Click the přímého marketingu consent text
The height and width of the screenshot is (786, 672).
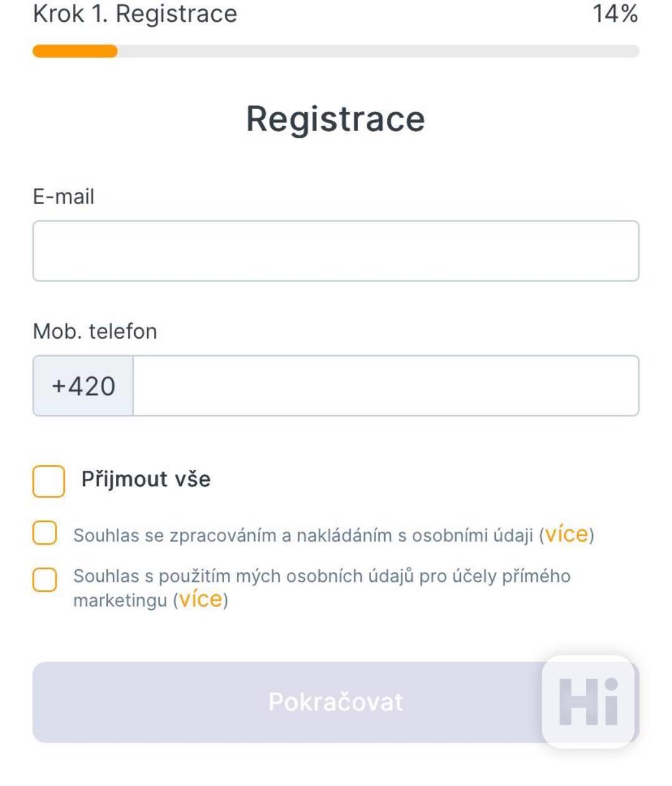coord(321,587)
